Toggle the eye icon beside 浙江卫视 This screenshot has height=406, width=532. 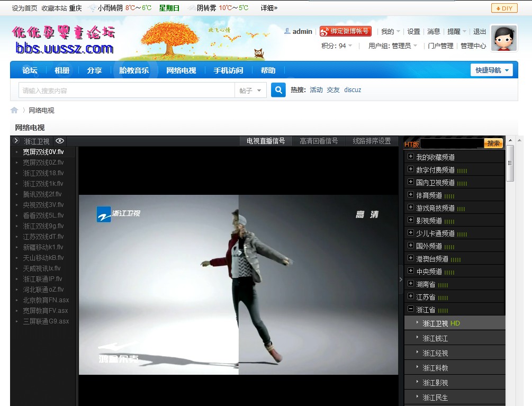coord(60,141)
